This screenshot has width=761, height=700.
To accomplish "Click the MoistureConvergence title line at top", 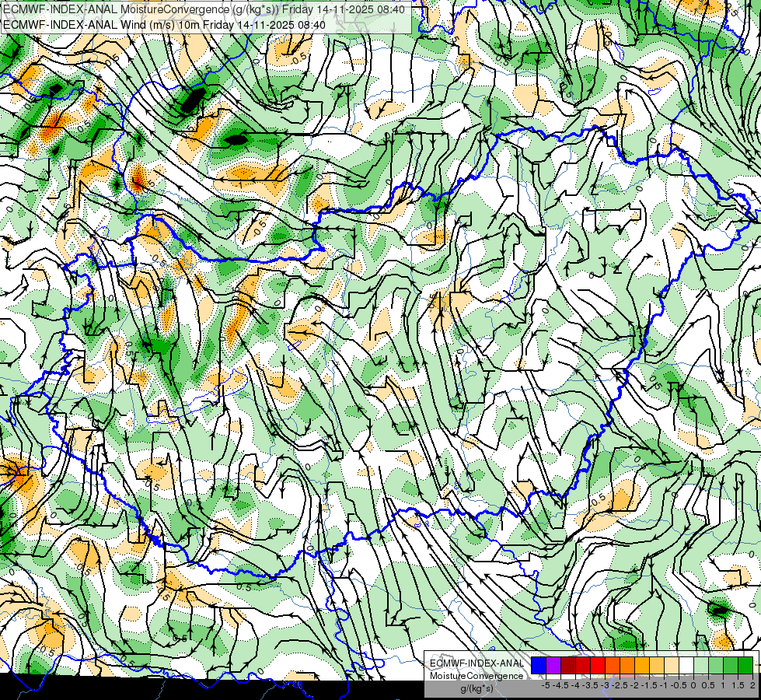I will tap(204, 9).
